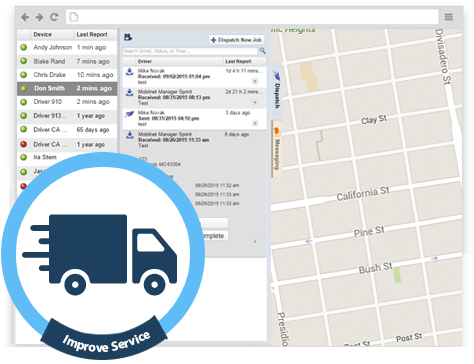The height and width of the screenshot is (364, 474).
Task: Click the Dispatch New Job button
Action: click(x=236, y=40)
